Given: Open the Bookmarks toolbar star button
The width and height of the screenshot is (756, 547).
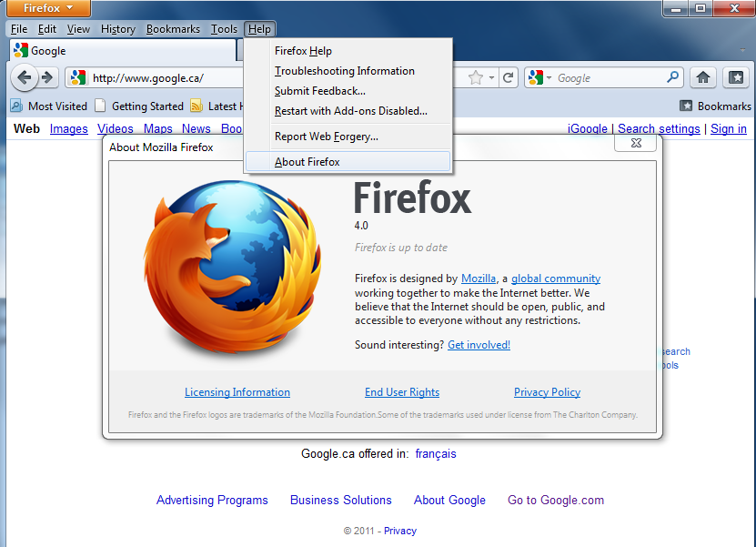Looking at the screenshot, I should coord(736,77).
